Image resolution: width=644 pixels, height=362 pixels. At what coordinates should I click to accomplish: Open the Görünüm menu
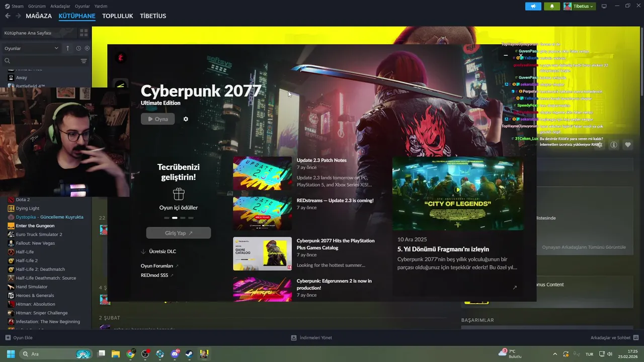pyautogui.click(x=37, y=6)
